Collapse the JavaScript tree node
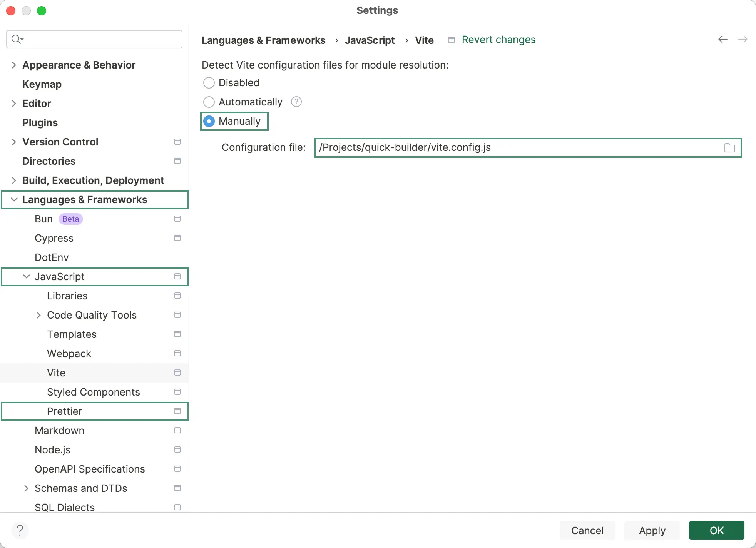Image resolution: width=756 pixels, height=548 pixels. [26, 277]
